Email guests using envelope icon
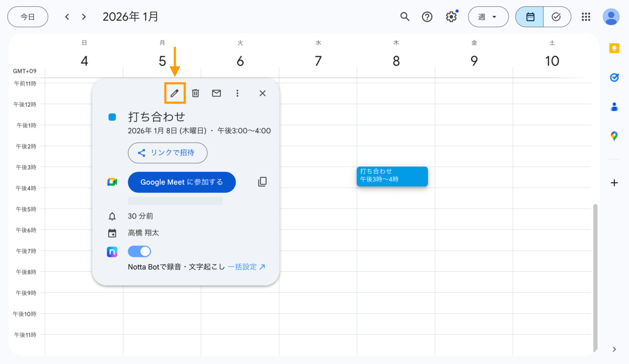This screenshot has height=364, width=629. coord(216,93)
